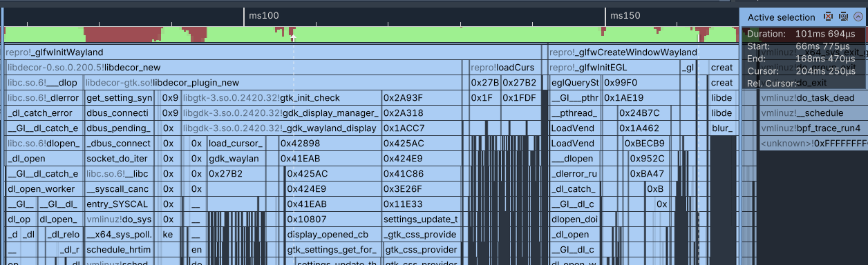868x265 pixels.
Task: Select the gtk_settings_get_for_ frame
Action: point(332,250)
